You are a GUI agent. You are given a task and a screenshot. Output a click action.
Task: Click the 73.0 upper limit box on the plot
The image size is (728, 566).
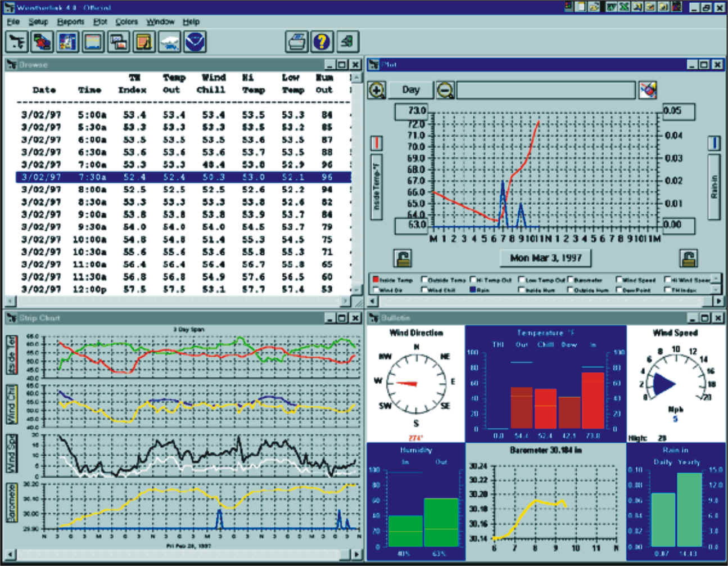tap(412, 111)
